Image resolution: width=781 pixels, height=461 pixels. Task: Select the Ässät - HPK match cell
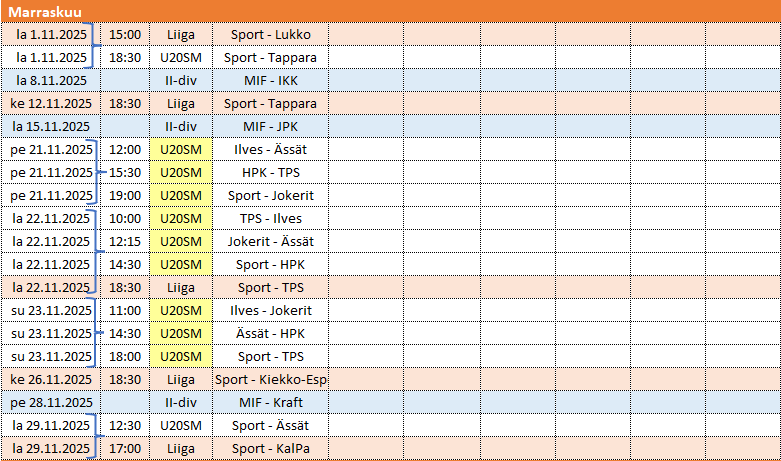coord(270,333)
